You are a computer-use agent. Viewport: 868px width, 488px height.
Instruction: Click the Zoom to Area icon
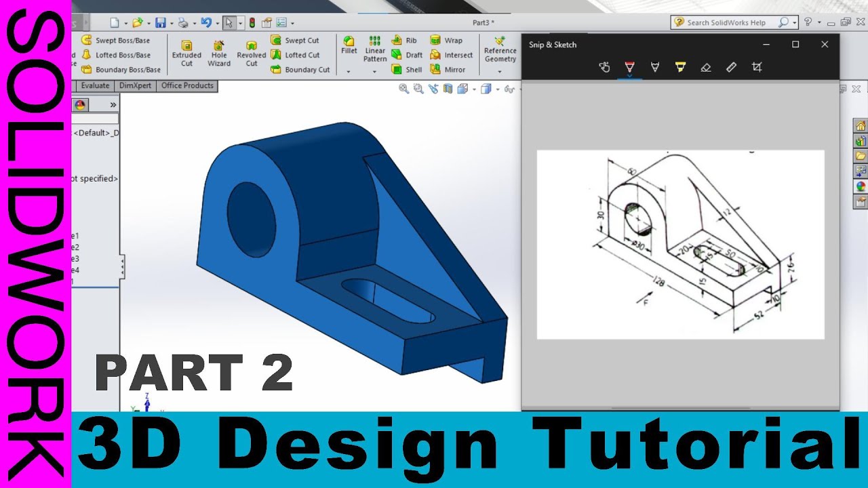[x=418, y=89]
